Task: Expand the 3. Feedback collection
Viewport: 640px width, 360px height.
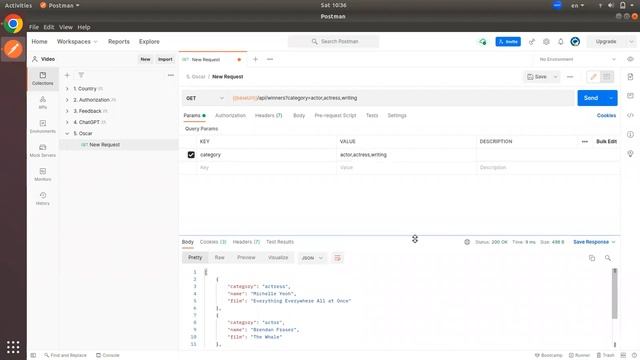Action: coord(67,111)
